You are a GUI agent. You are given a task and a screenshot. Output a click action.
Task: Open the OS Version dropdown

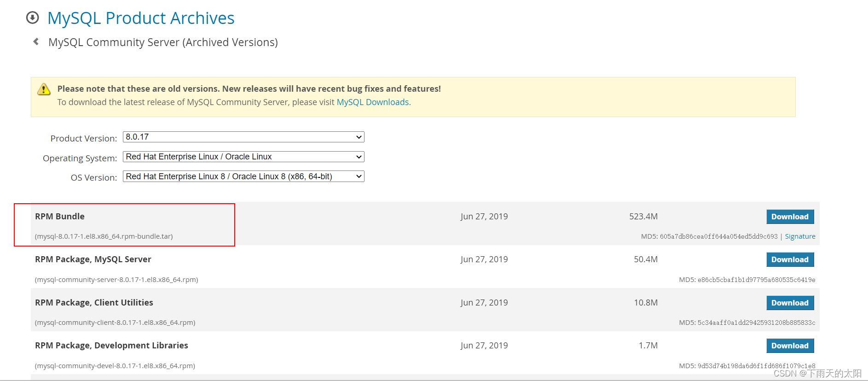coord(243,176)
